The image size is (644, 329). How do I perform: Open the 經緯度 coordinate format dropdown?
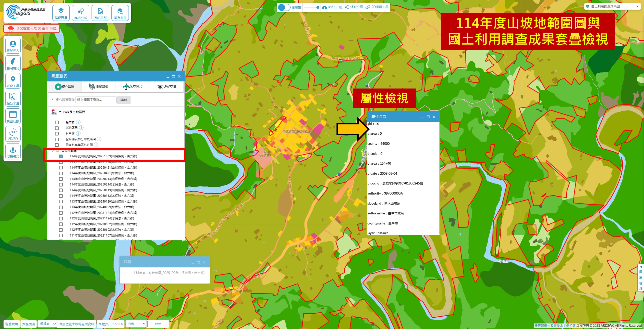click(47, 324)
